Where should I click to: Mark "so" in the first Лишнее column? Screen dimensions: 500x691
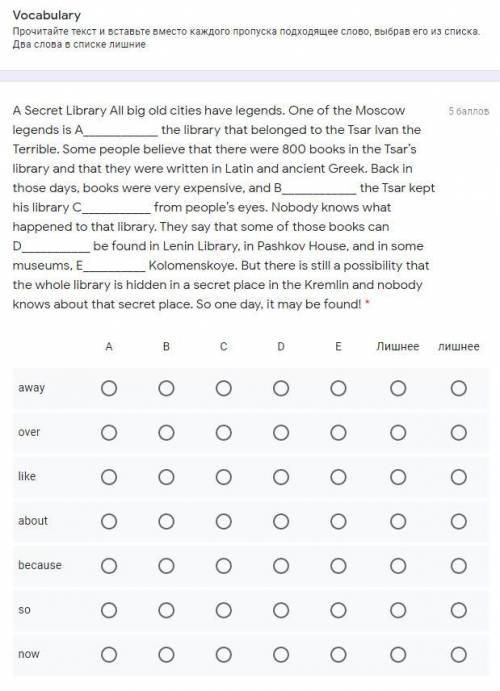coord(398,610)
